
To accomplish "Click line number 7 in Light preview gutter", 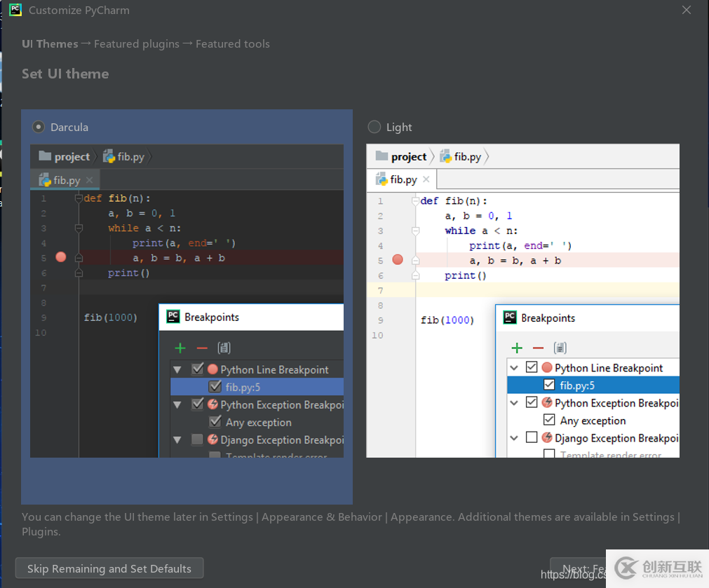I will tap(380, 290).
